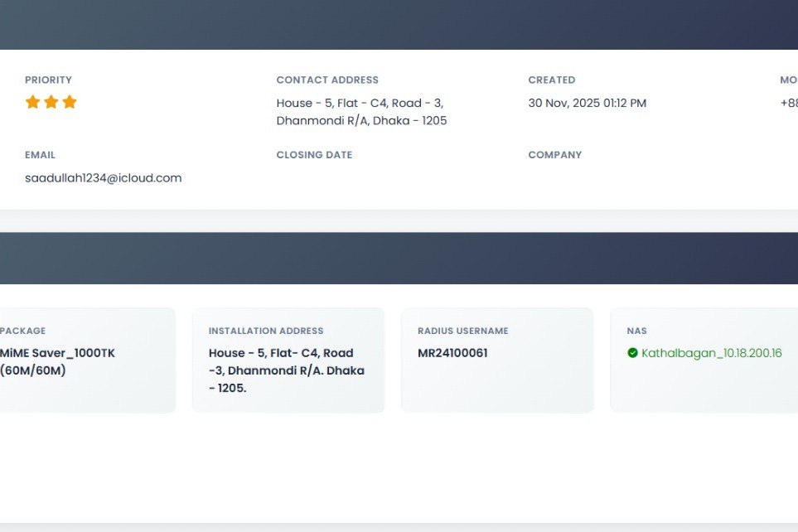
Task: Click the Radius Username card label
Action: point(462,331)
